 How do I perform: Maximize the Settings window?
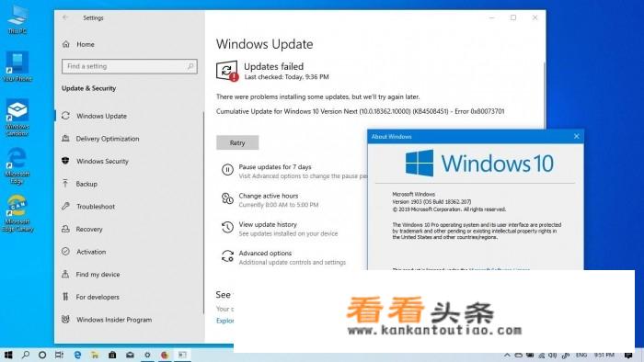(513, 17)
